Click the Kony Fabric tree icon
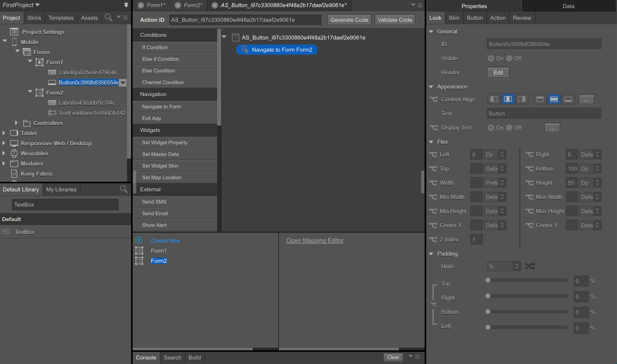This screenshot has width=617, height=364. [x=14, y=174]
